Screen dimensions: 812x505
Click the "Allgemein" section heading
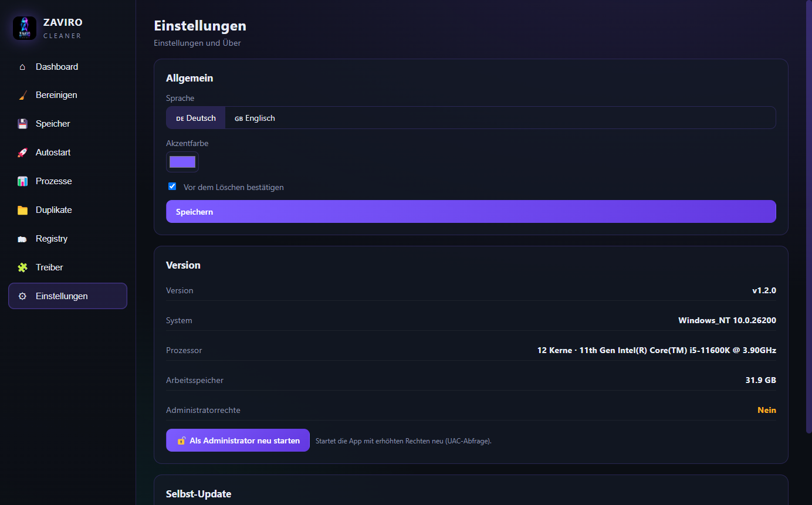[x=190, y=78]
